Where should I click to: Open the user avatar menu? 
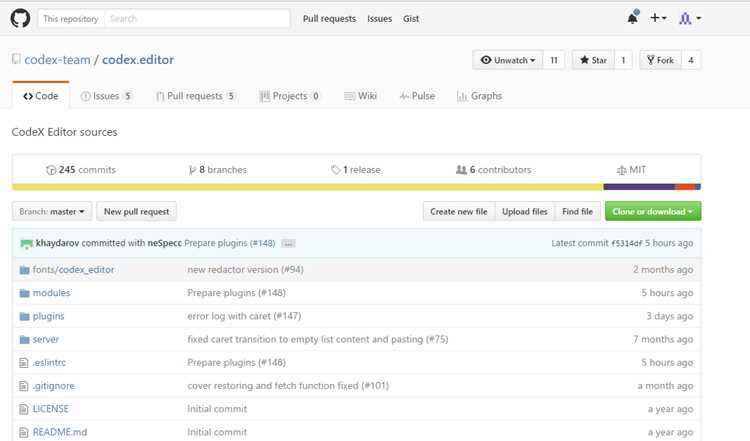pos(689,18)
